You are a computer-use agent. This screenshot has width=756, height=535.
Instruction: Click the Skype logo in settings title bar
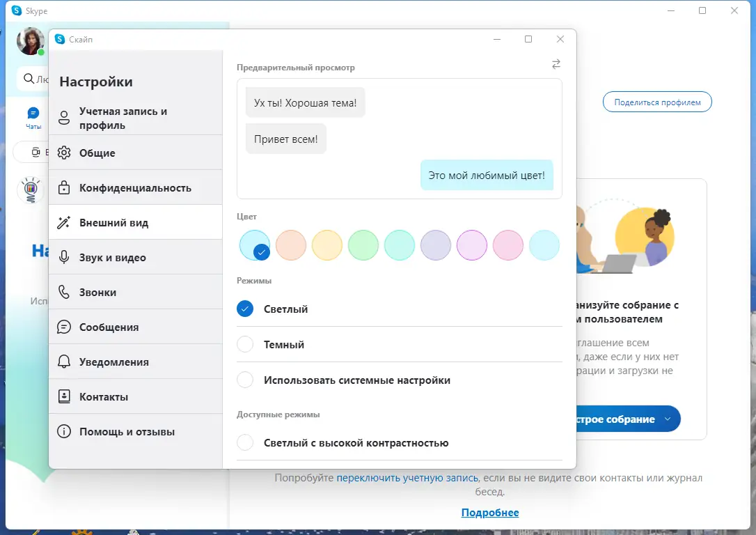tap(60, 39)
